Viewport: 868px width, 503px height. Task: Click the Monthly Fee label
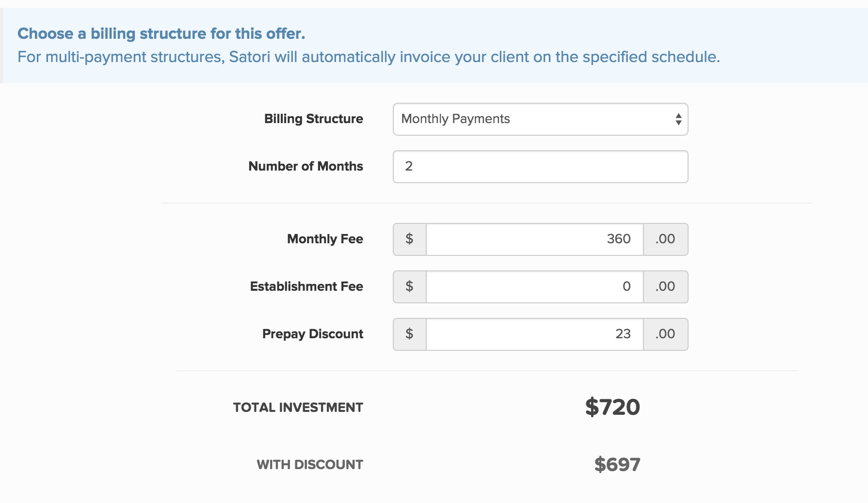325,239
